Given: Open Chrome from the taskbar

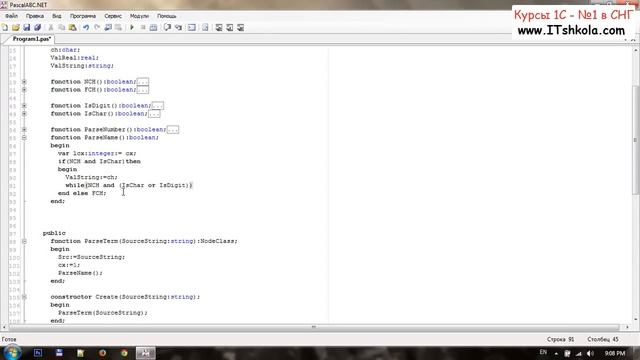Looking at the screenshot, I should (124, 353).
